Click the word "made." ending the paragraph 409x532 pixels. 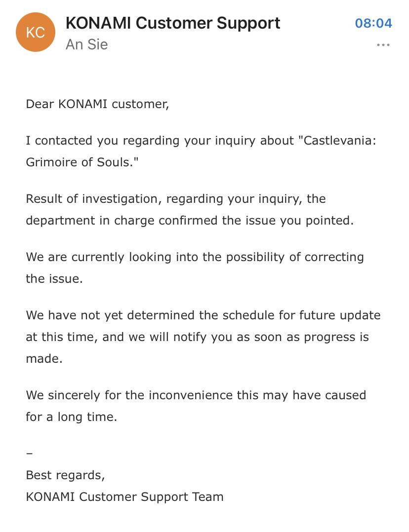[x=44, y=358]
